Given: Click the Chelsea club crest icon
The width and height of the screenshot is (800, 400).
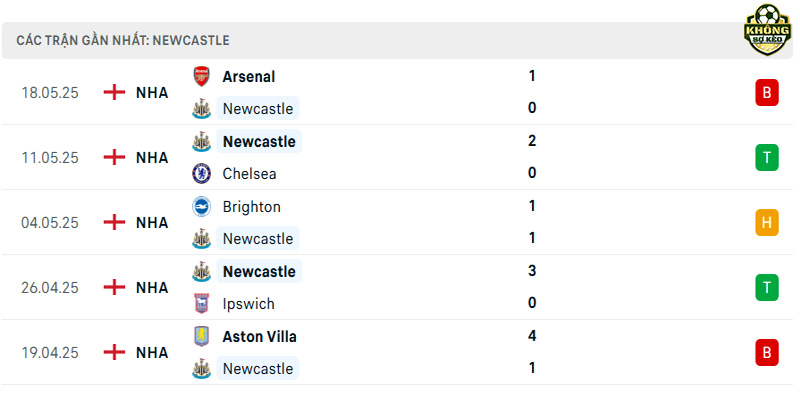Looking at the screenshot, I should (x=202, y=173).
